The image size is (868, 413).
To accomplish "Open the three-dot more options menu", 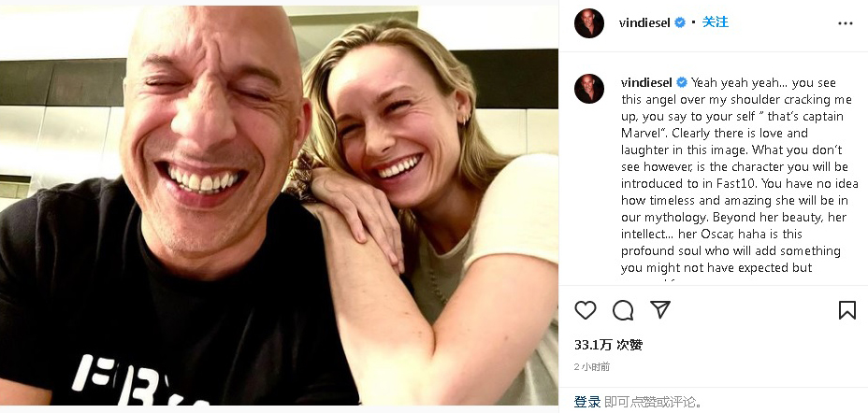I will [x=846, y=23].
